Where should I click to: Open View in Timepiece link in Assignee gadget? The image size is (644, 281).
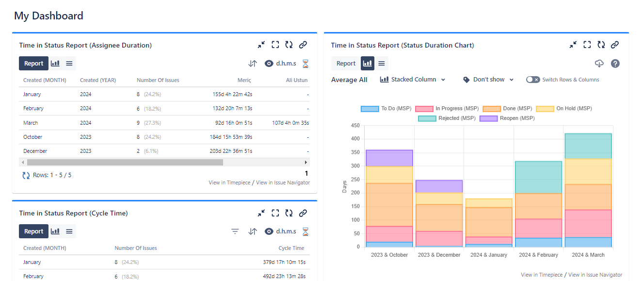coord(229,182)
